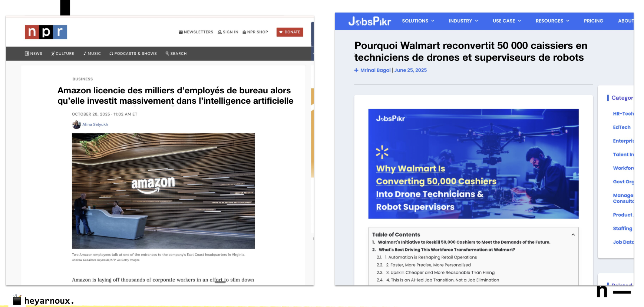
Task: Open author Alina Selyukh's page
Action: [x=95, y=124]
